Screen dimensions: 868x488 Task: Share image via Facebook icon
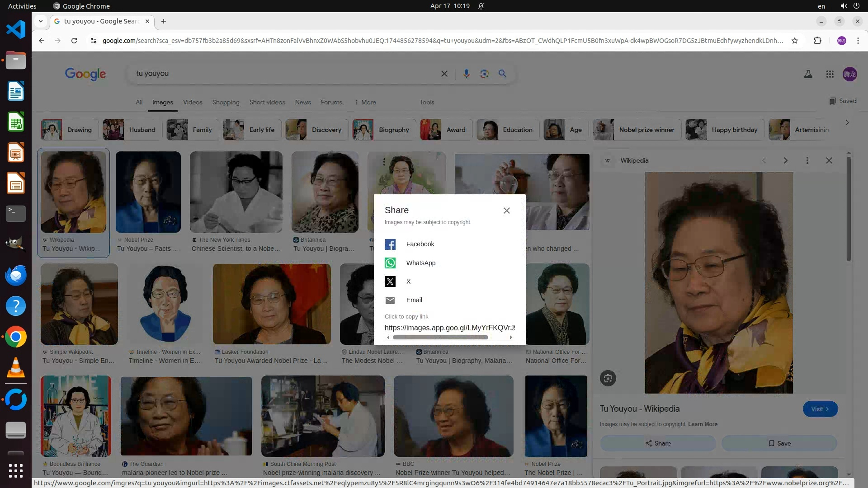coord(390,244)
